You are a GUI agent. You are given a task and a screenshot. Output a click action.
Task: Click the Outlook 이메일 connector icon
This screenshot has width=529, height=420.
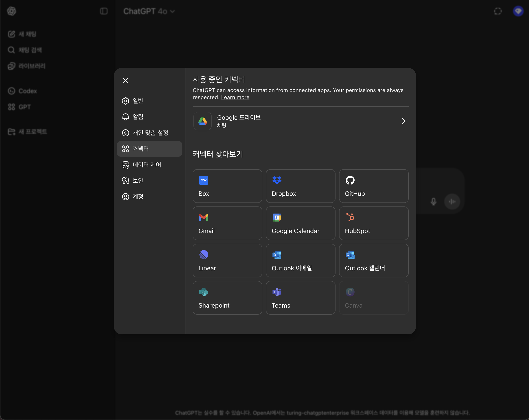(x=277, y=255)
